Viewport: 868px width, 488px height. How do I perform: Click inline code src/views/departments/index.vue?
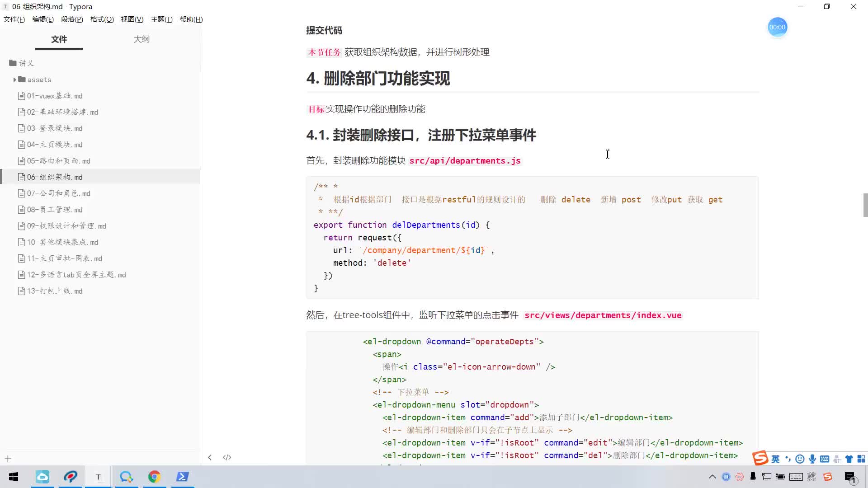[x=603, y=315]
